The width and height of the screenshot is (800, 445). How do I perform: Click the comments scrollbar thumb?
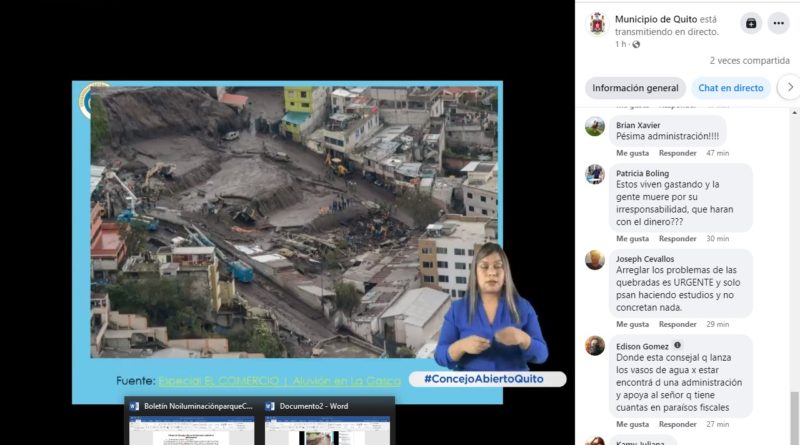[794, 417]
